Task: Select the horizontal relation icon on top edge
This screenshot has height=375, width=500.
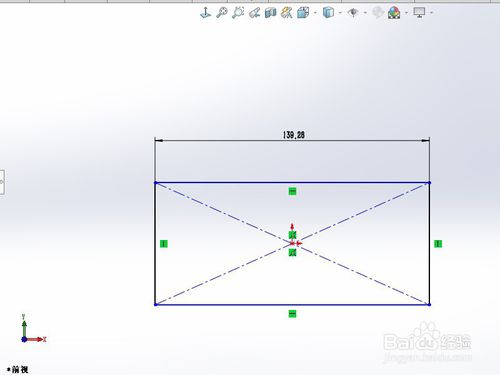Action: click(292, 191)
